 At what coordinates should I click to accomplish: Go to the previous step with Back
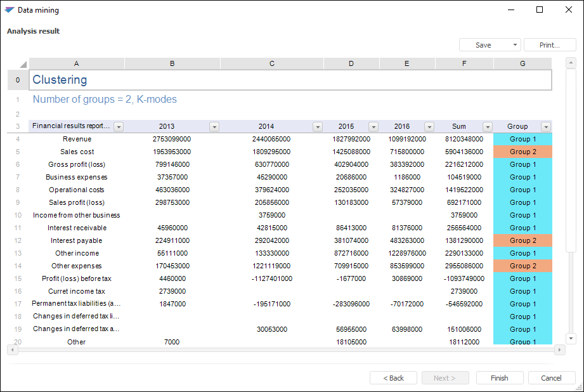[393, 378]
